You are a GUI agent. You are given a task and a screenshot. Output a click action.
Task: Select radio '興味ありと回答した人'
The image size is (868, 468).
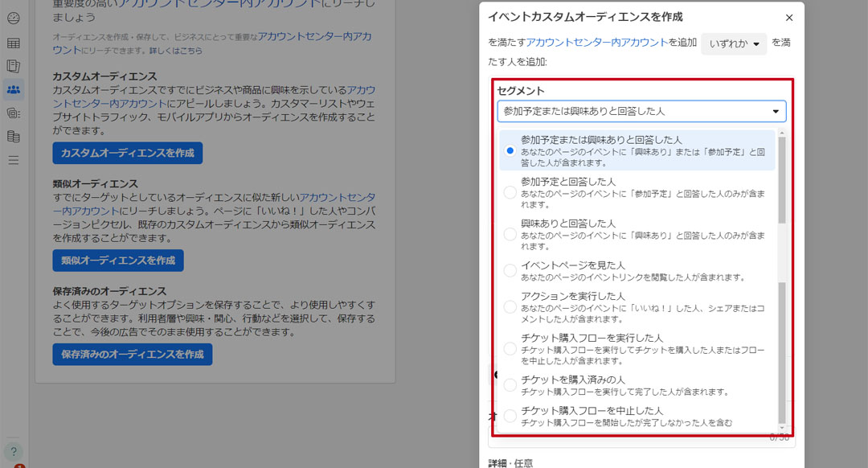pyautogui.click(x=510, y=234)
